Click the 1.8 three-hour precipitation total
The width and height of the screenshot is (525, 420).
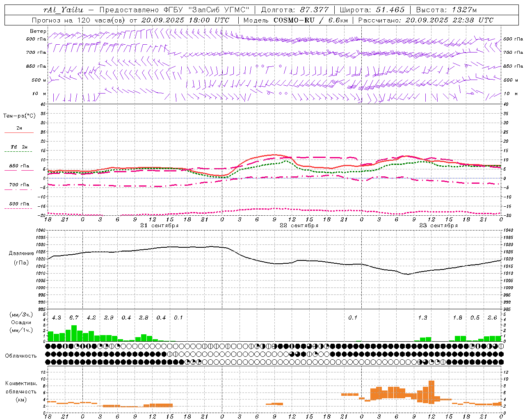(457, 317)
